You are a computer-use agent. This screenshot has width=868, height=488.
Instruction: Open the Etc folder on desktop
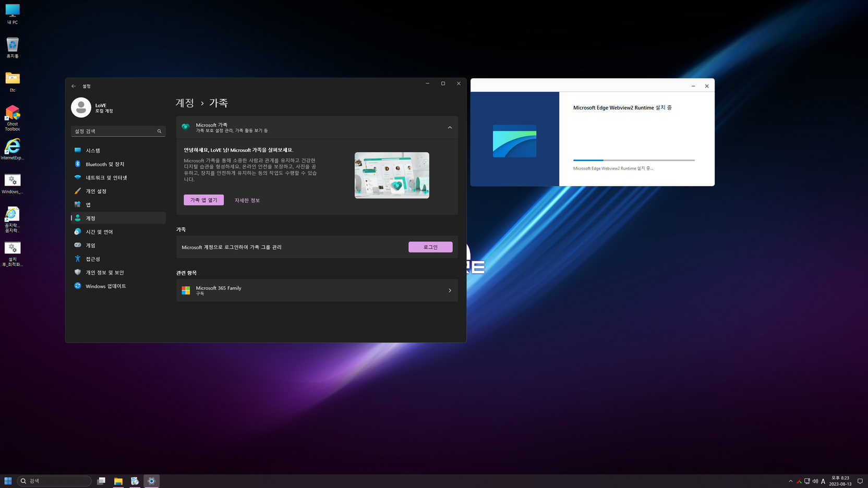(13, 82)
